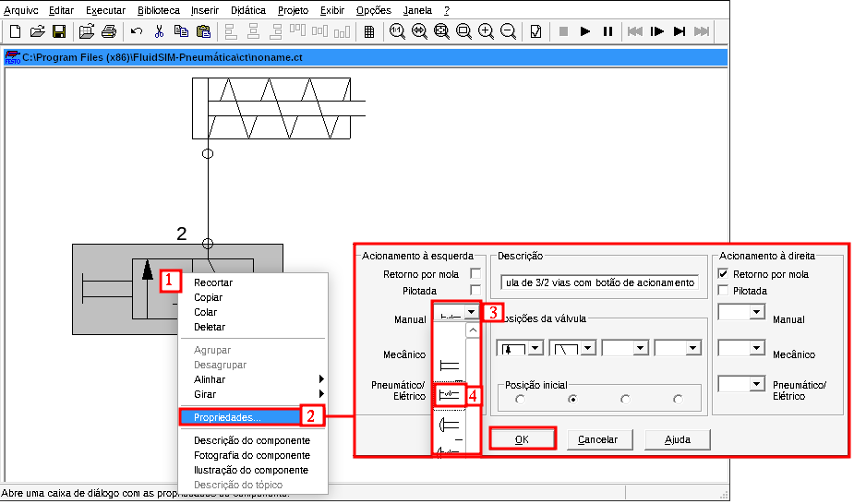The height and width of the screenshot is (504, 854).
Task: Select third Posição inicial radio button
Action: coord(625,400)
